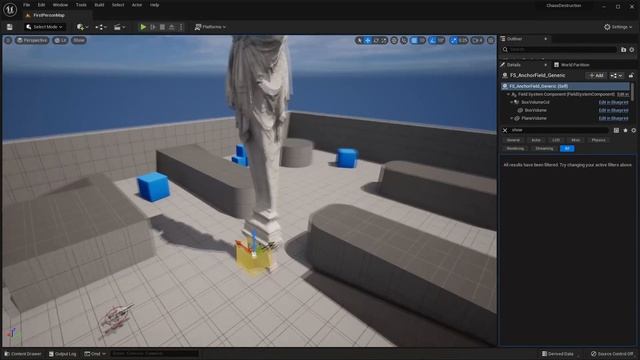
Task: Open the Window menu
Action: coord(60,5)
